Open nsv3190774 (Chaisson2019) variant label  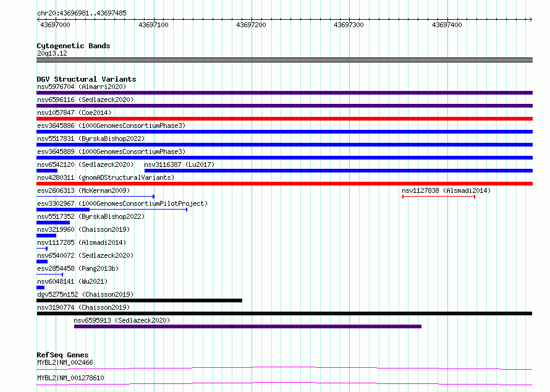click(83, 307)
